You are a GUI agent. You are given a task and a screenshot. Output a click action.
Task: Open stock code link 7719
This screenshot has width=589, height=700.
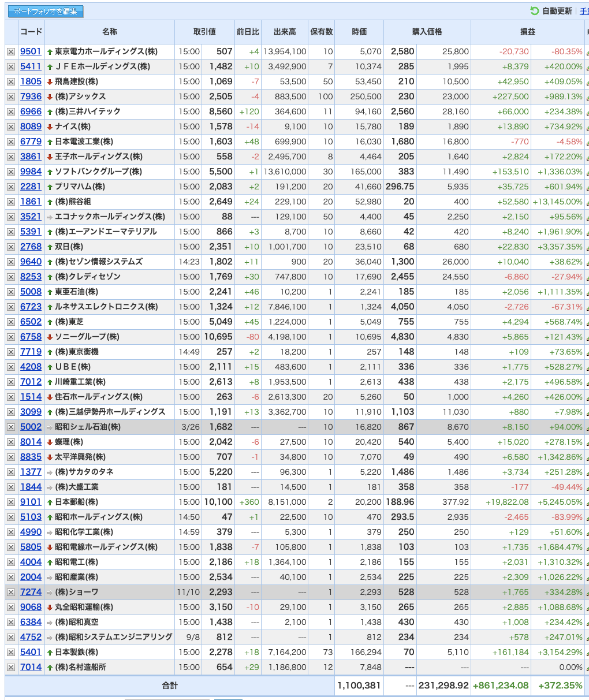[x=31, y=352]
